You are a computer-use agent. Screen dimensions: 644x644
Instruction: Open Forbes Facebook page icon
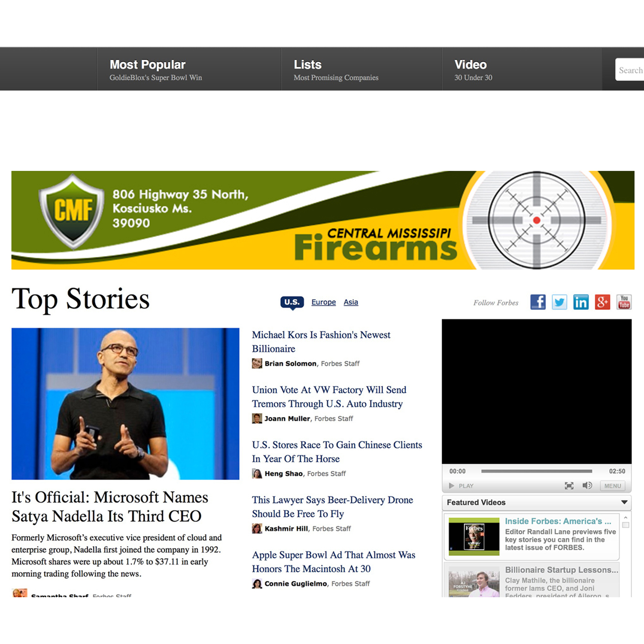(x=538, y=302)
